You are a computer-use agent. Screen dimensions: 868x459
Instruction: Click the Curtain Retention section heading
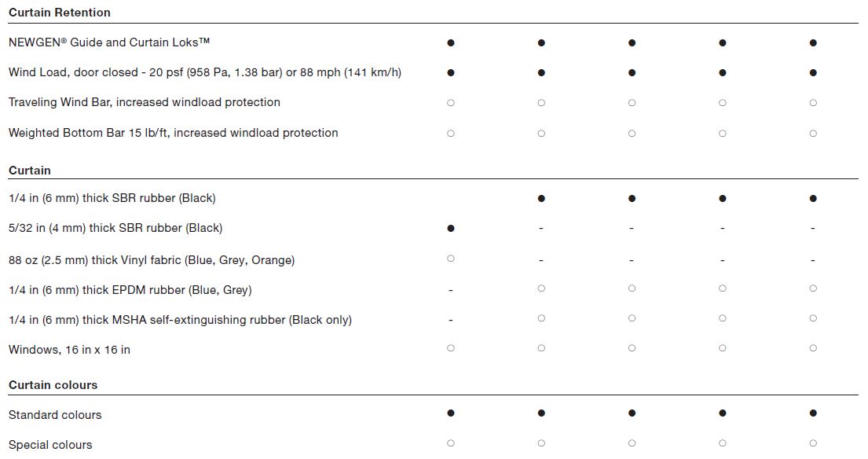pyautogui.click(x=60, y=13)
